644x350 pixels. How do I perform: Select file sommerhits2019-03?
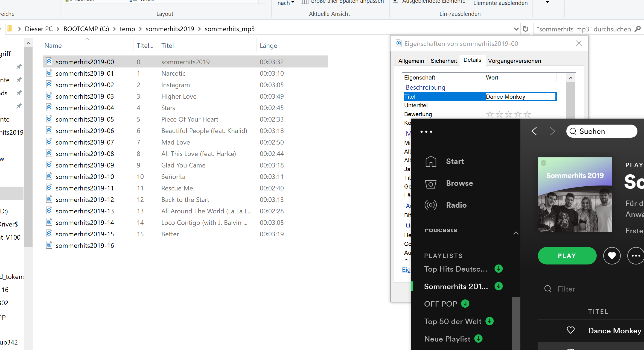point(85,96)
